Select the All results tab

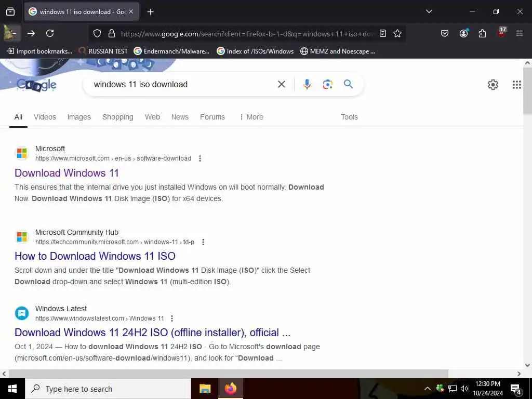tap(18, 117)
